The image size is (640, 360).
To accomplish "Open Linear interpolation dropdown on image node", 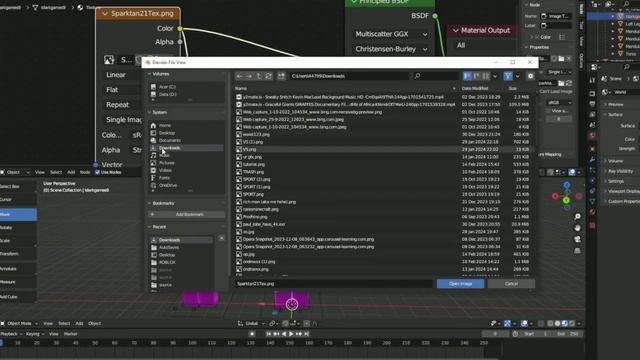I will pos(121,75).
